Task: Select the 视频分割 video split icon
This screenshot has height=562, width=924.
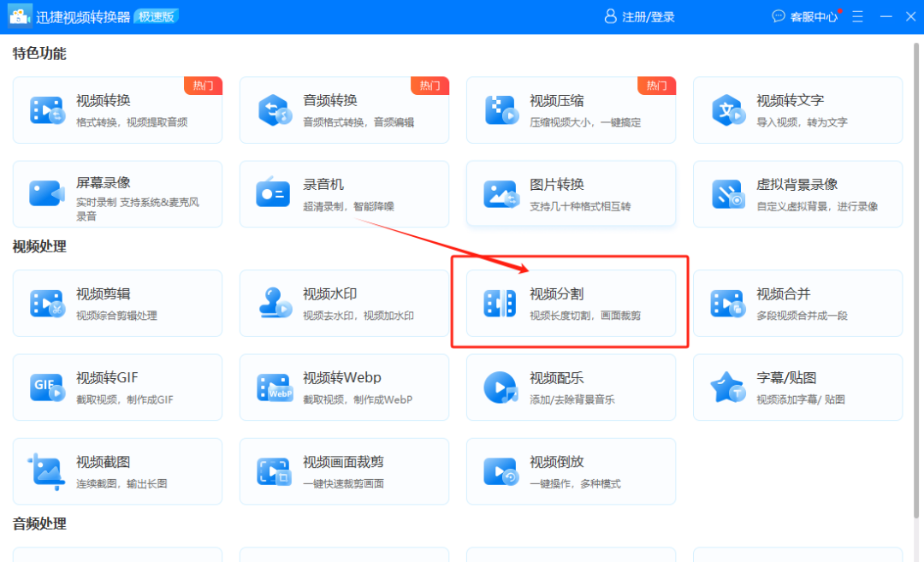Action: tap(500, 304)
